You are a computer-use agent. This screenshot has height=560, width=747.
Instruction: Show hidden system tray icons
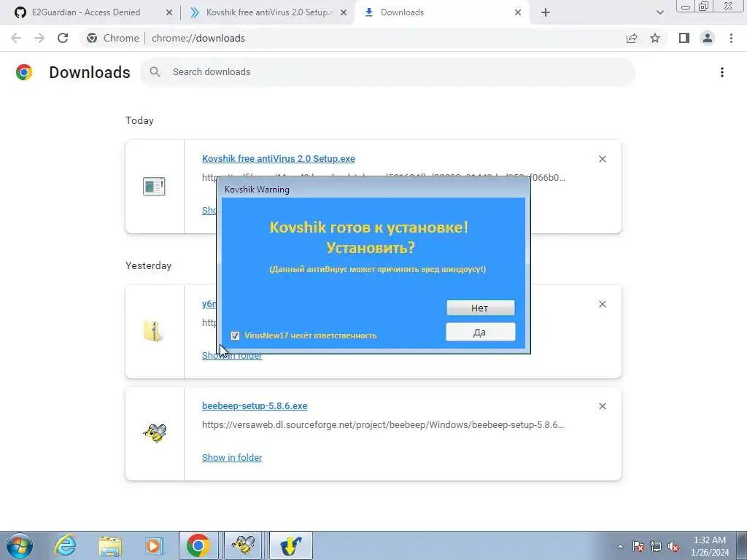tap(620, 546)
